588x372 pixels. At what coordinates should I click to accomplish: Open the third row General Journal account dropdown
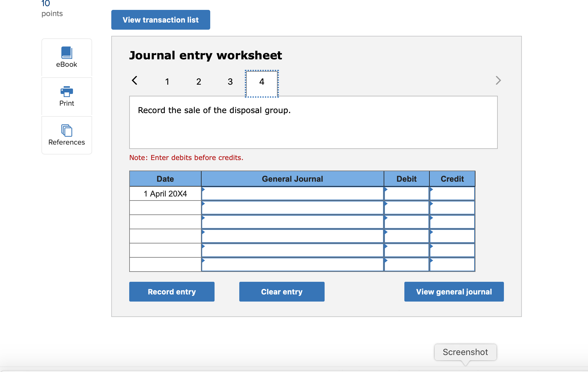click(292, 222)
